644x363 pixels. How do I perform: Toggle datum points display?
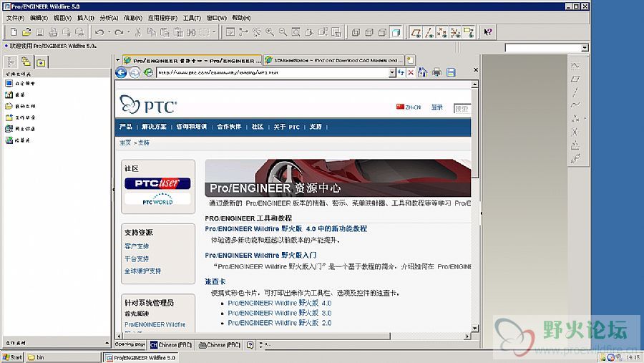(x=442, y=32)
